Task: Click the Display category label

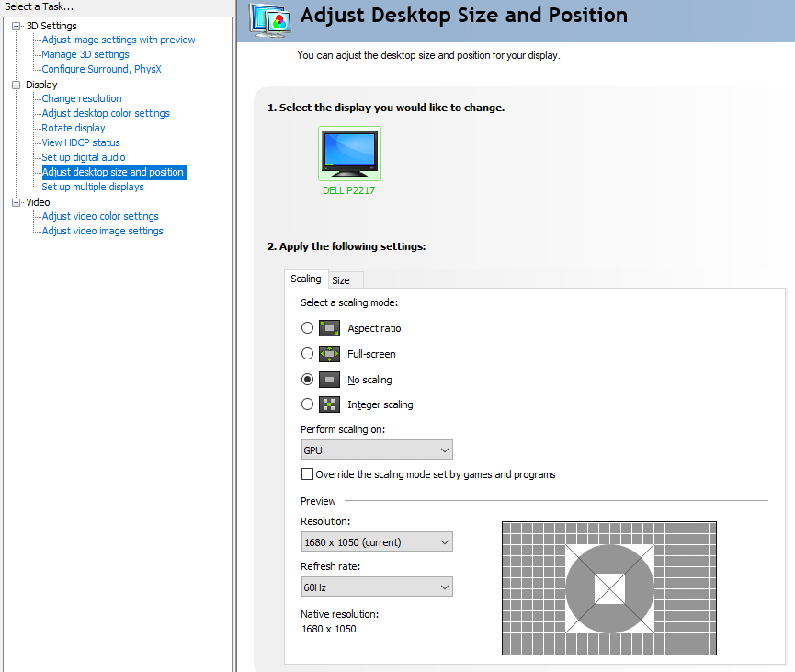Action: [x=41, y=85]
